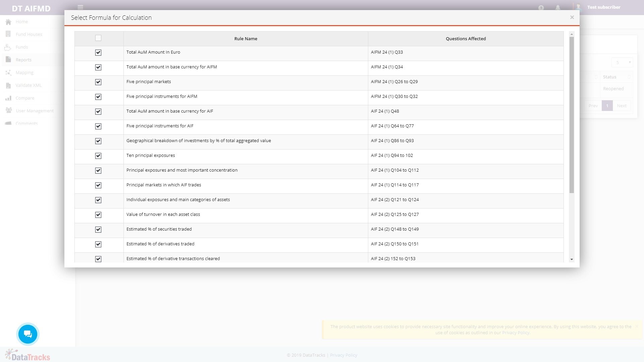
Task: Toggle the select-all checkbox in header
Action: [98, 38]
